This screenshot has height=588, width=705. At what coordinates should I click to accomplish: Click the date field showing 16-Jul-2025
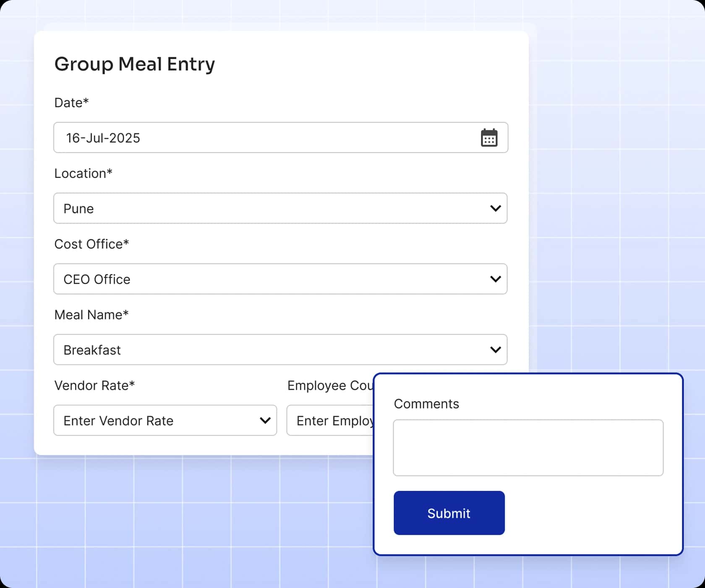(269, 138)
